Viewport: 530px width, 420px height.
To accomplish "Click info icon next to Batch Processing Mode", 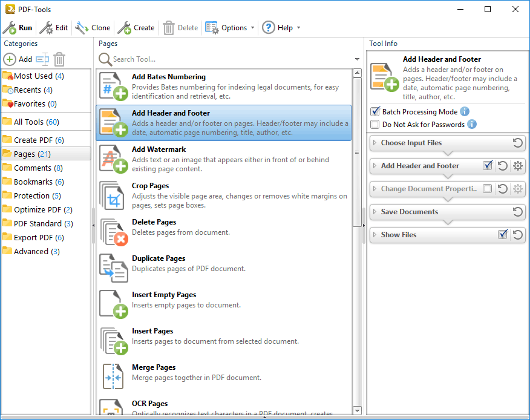I will (x=465, y=111).
